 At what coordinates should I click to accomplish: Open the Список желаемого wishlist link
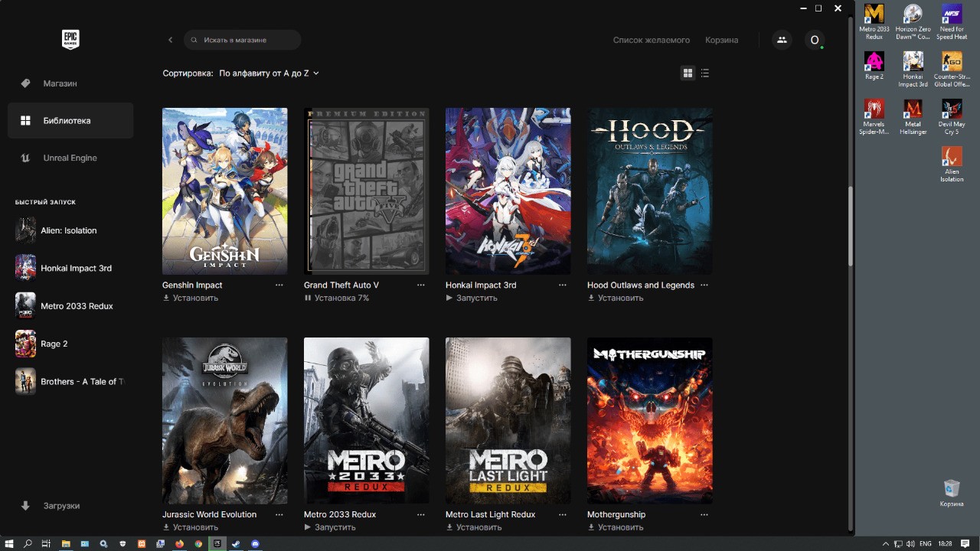[652, 40]
